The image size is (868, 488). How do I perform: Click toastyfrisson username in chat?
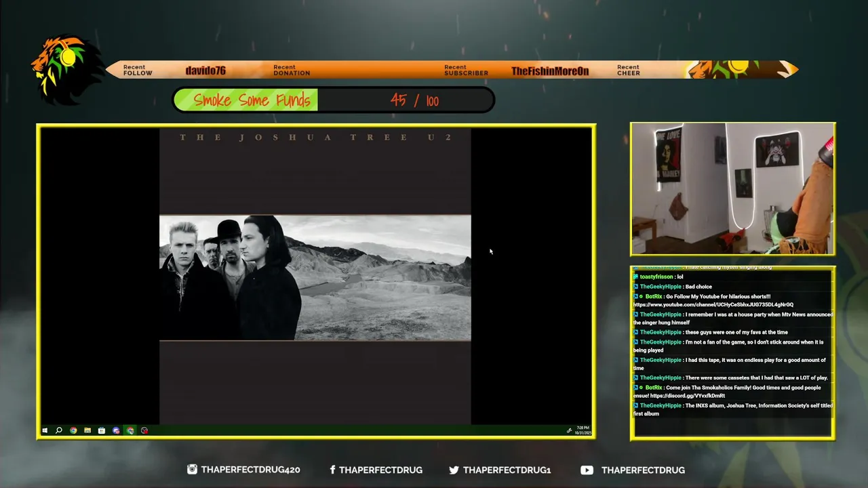[656, 277]
